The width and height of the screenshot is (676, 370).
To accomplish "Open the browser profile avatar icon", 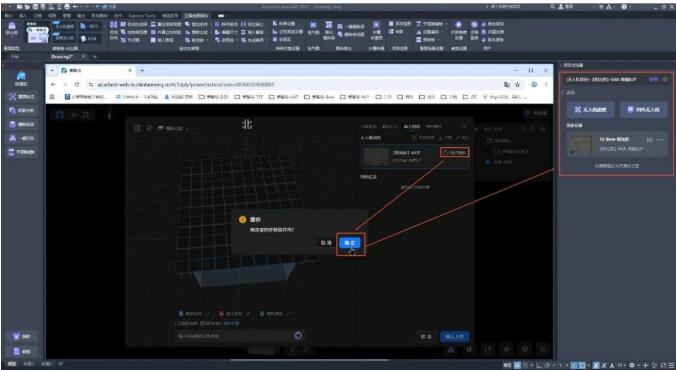I will tap(534, 85).
